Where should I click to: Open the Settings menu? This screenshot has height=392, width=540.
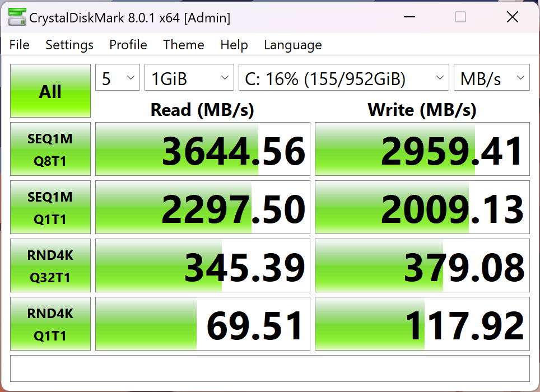tap(69, 45)
